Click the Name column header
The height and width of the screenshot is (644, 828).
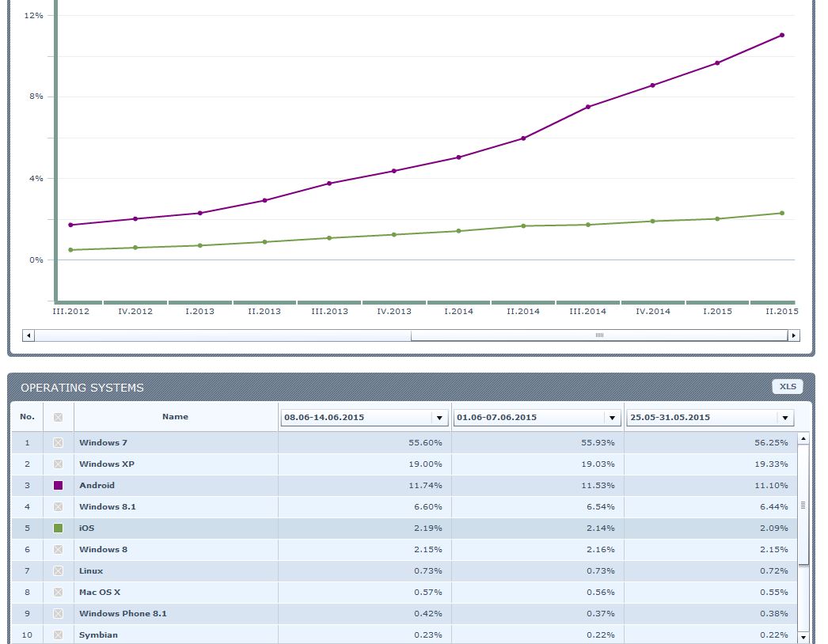click(x=175, y=417)
